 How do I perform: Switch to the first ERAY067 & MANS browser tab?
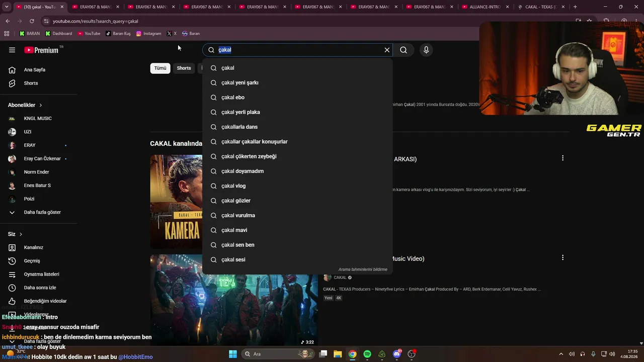94,7
